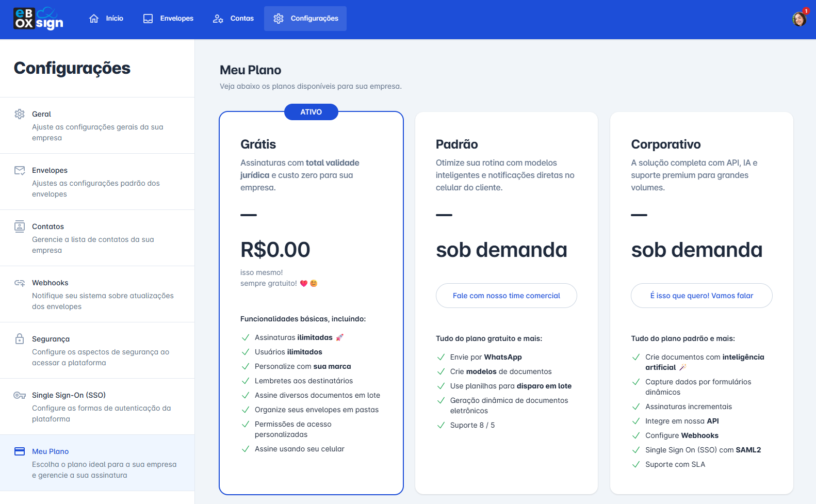Click the checkmark beside Suporte com SLA
Image resolution: width=816 pixels, height=504 pixels.
coord(636,464)
